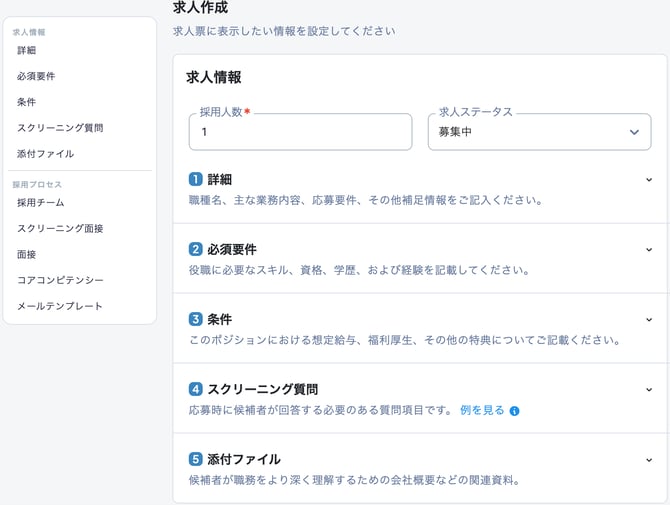The width and height of the screenshot is (670, 505).
Task: Click the info icon next to 例を見る
Action: (x=515, y=411)
